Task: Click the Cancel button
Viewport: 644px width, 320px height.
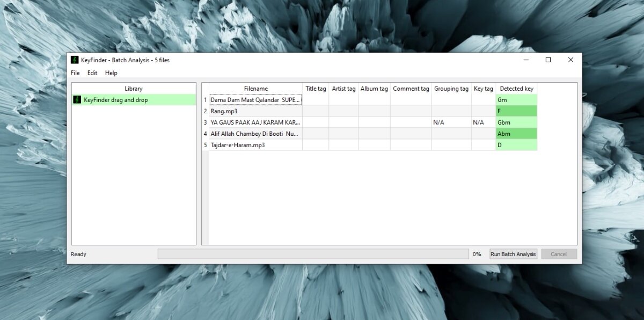Action: tap(559, 253)
